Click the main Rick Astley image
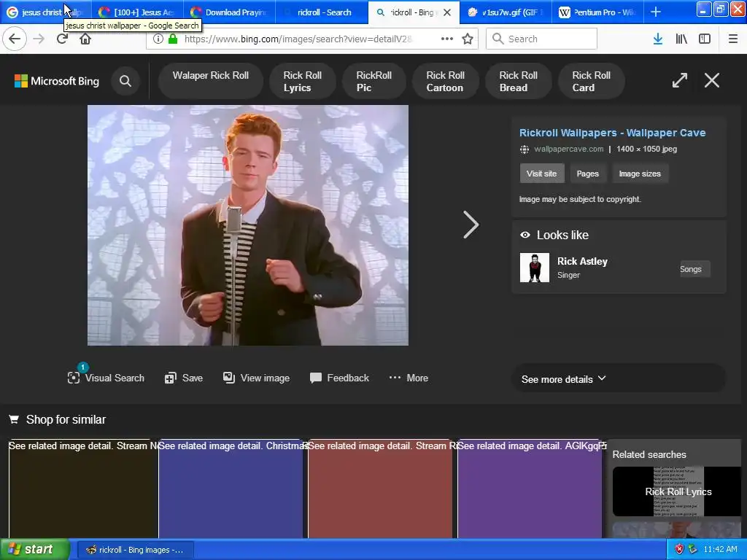 click(248, 225)
